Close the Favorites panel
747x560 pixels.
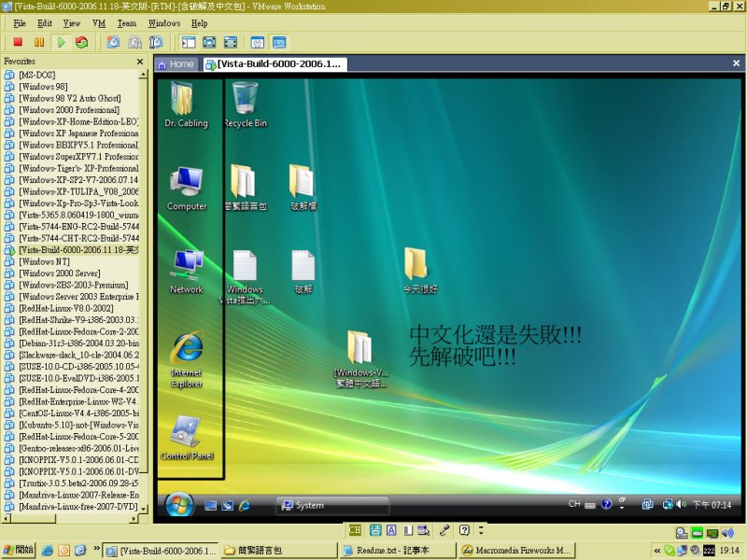[140, 62]
